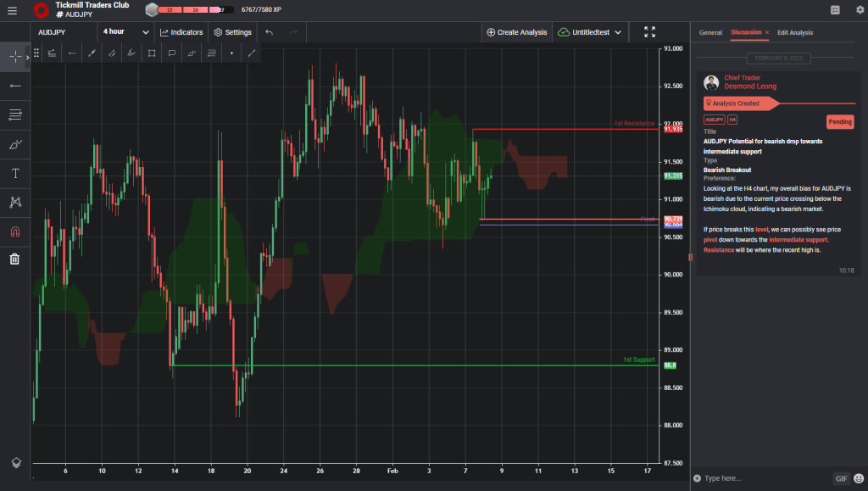Screen dimensions: 868x491
Task: Select the brush drawing tool
Action: (14, 144)
